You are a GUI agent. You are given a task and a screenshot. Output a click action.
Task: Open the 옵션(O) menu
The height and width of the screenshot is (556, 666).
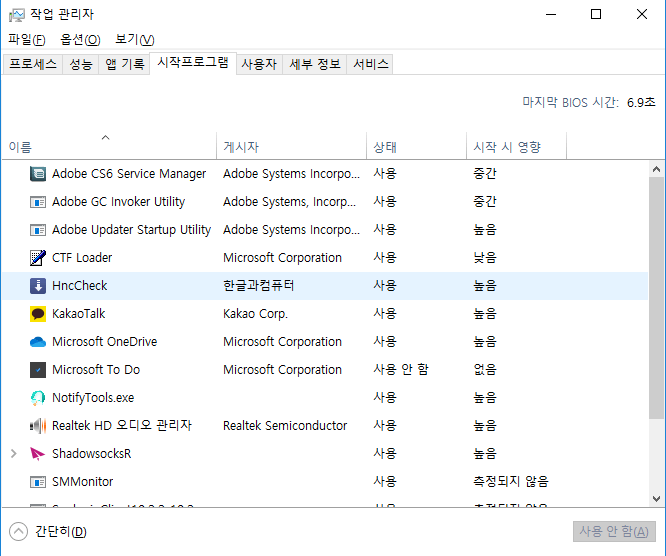pyautogui.click(x=80, y=40)
